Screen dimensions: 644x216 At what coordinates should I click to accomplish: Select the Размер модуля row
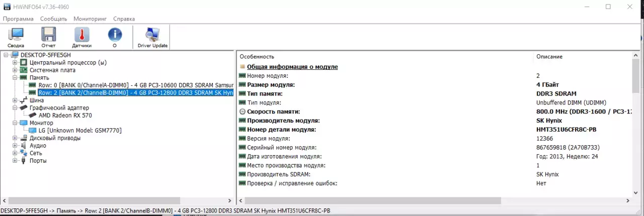click(x=435, y=84)
